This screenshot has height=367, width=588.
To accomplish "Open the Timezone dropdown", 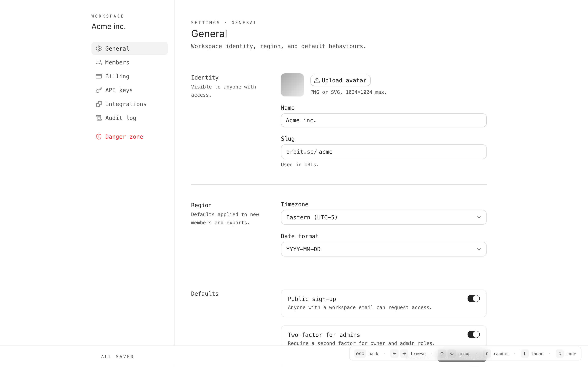I will coord(383,217).
